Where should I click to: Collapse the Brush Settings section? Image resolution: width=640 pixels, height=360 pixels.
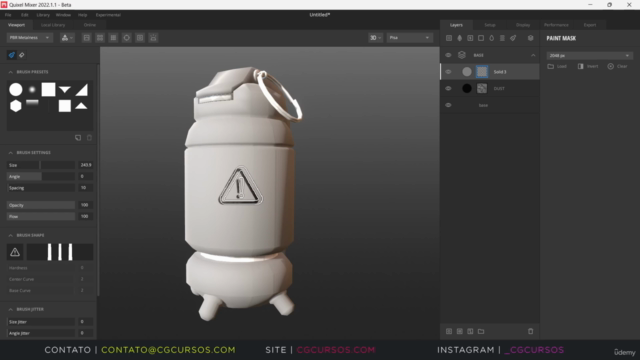point(11,153)
